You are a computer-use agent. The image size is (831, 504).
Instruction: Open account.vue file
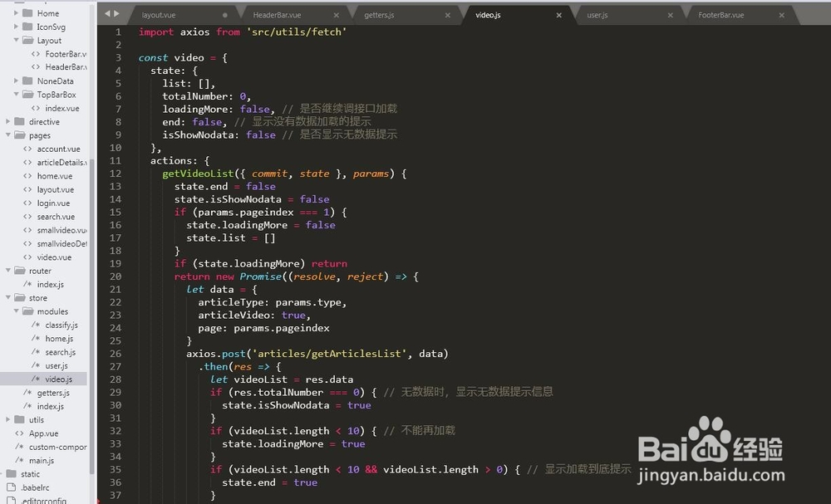point(58,149)
